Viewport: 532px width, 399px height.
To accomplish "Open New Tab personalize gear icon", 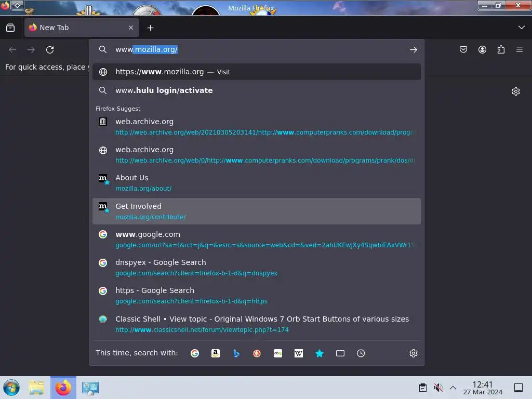I will pos(516,91).
